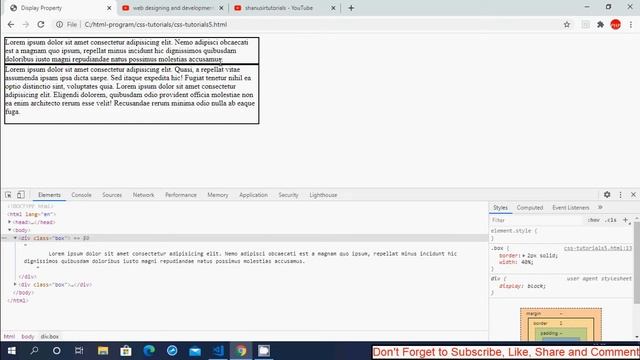Open Microsoft Edge from taskbar

[149, 351]
